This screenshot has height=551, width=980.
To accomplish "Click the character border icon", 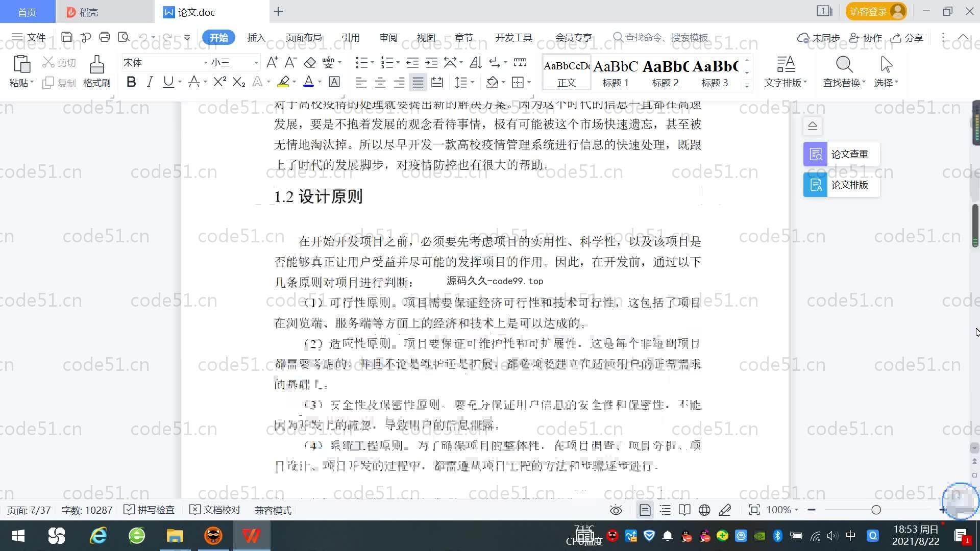I will coord(334,82).
